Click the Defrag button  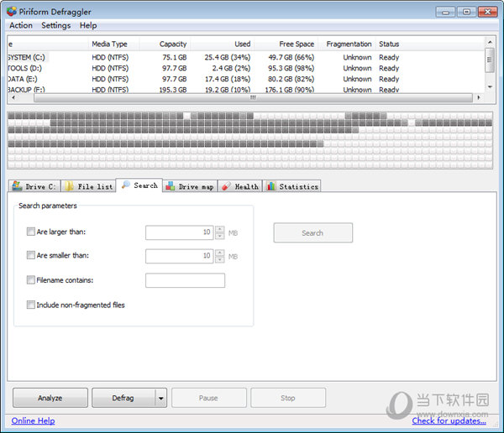(x=123, y=398)
